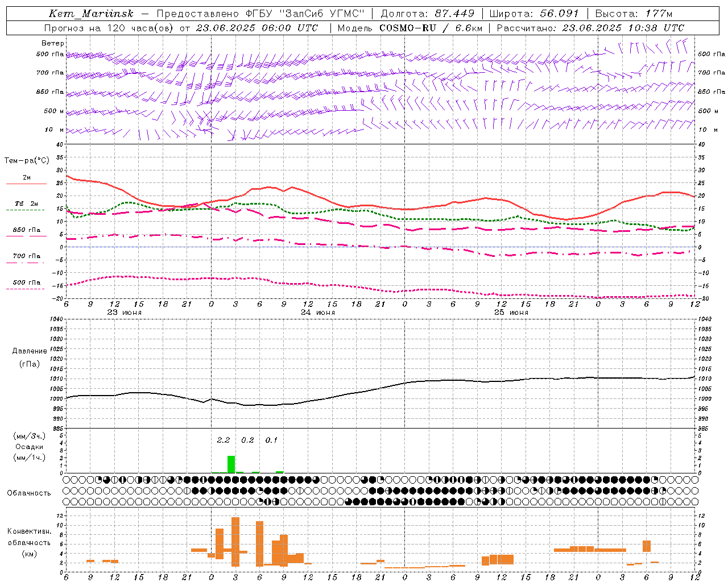Select the "(гПа)" unit under Давление

pyautogui.click(x=30, y=364)
